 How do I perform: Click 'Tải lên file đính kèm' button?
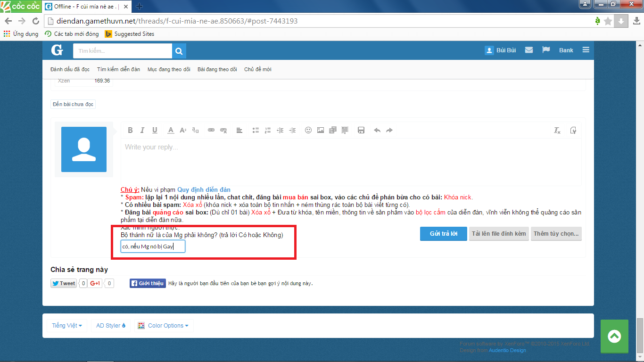click(499, 234)
